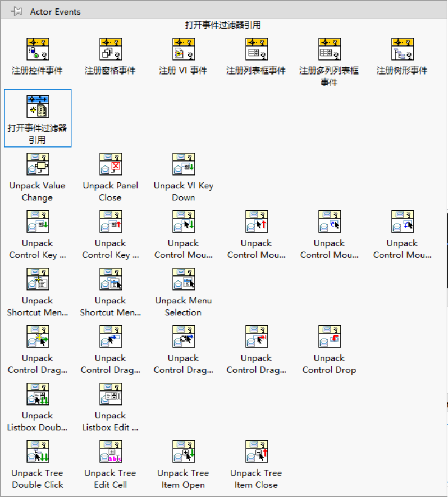Pick the Unpack Value Change VI
448x497 pixels.
coord(38,164)
